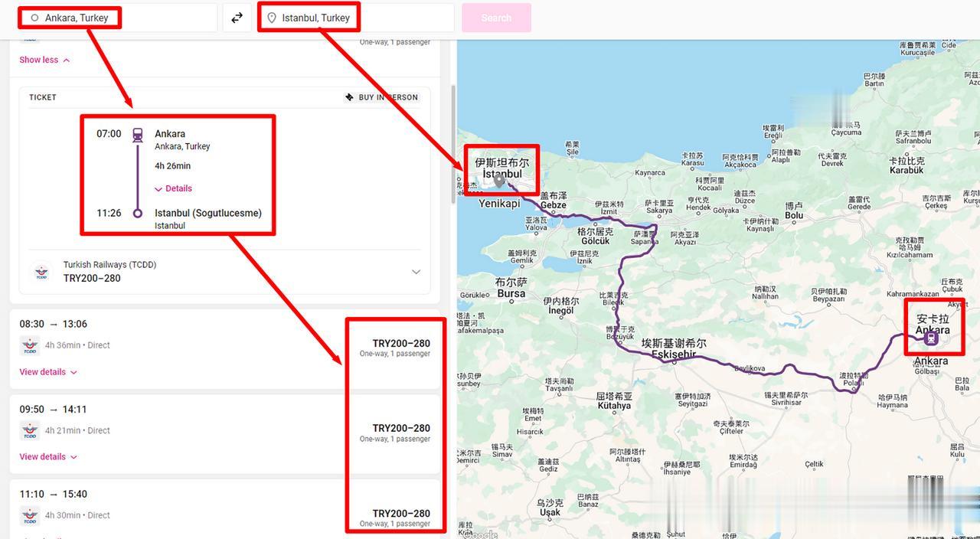
Task: Click the Ankara train station marker on the map
Action: 931,338
